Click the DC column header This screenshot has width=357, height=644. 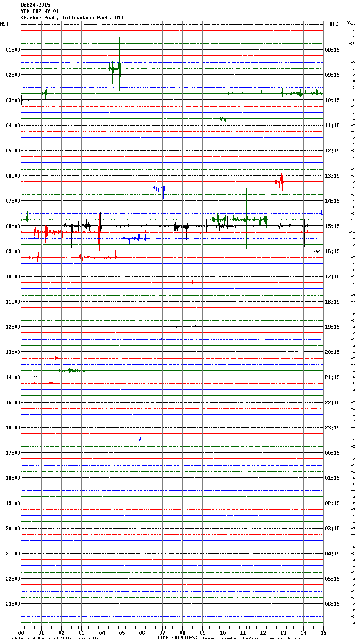(x=349, y=23)
